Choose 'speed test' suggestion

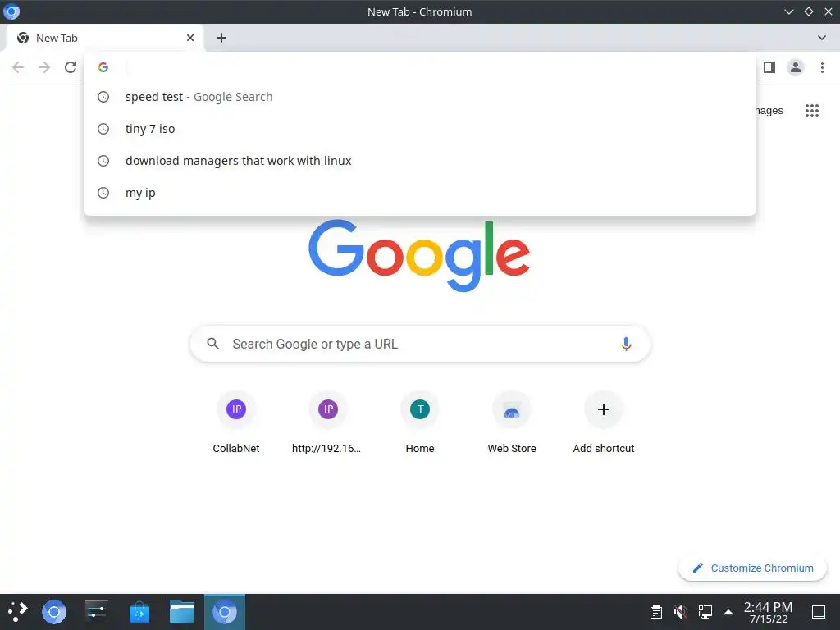click(420, 97)
